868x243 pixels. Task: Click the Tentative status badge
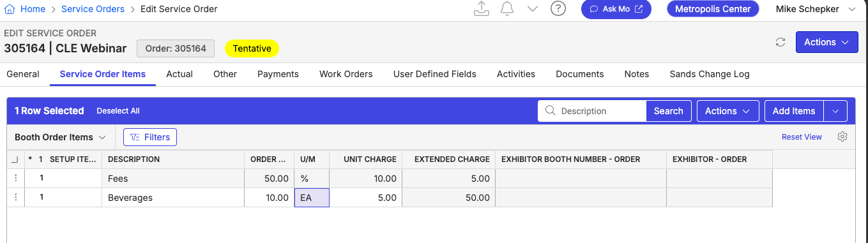[x=252, y=48]
